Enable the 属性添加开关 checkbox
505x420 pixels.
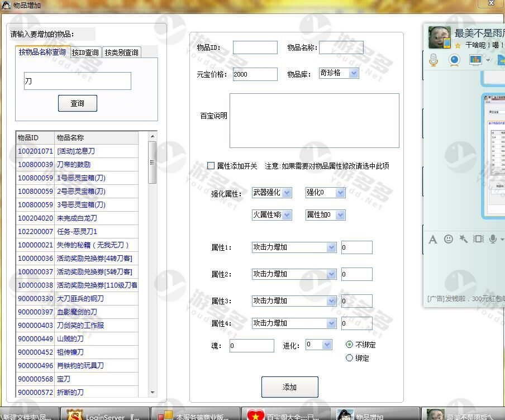pyautogui.click(x=211, y=166)
